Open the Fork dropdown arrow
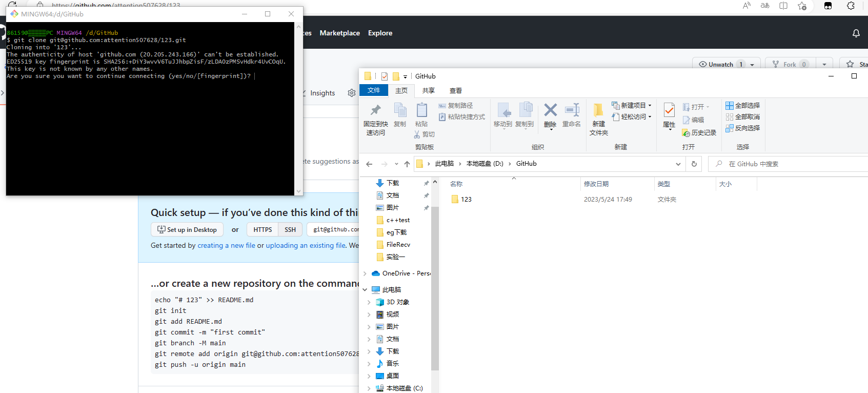The width and height of the screenshot is (868, 393). tap(824, 65)
